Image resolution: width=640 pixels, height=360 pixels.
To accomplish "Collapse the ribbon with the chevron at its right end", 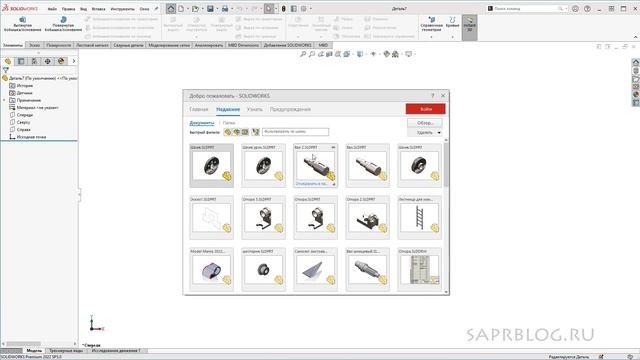I will pyautogui.click(x=635, y=37).
